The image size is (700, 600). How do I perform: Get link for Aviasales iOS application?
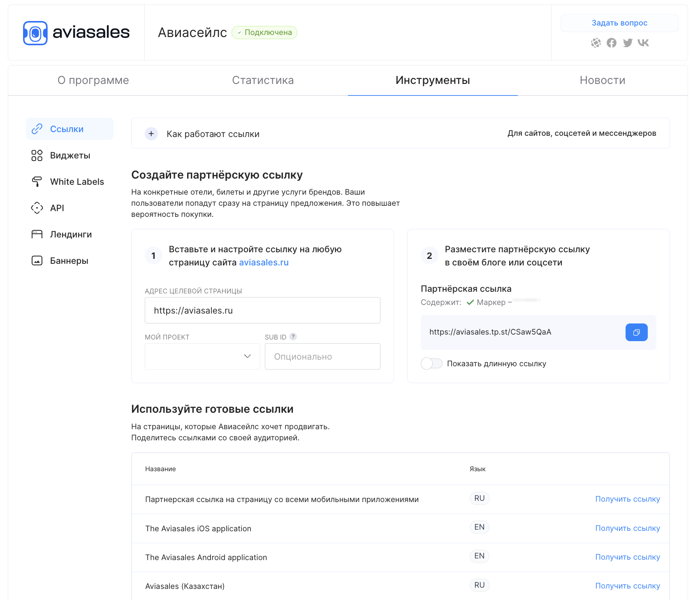point(628,528)
